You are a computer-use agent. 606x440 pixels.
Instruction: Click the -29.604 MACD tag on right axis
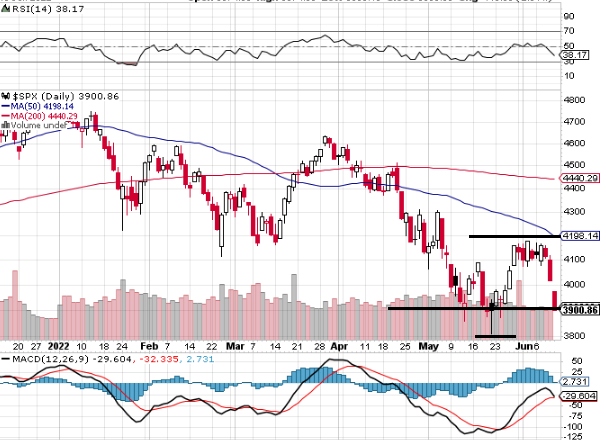tap(579, 396)
